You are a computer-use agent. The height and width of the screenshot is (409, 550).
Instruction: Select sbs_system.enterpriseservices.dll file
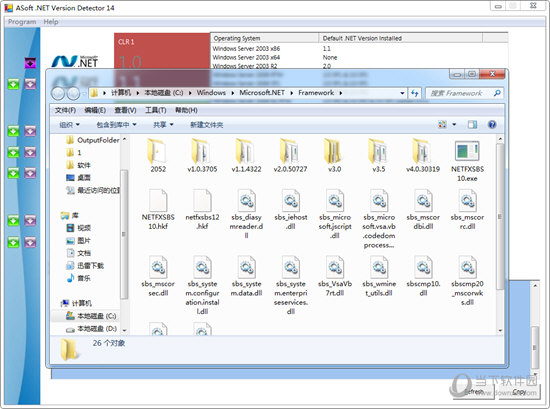click(x=290, y=285)
